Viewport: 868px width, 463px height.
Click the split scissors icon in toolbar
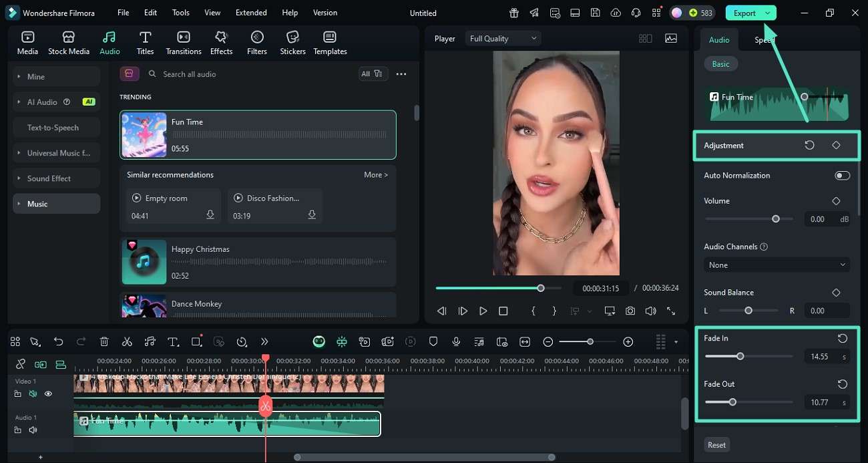tap(127, 341)
